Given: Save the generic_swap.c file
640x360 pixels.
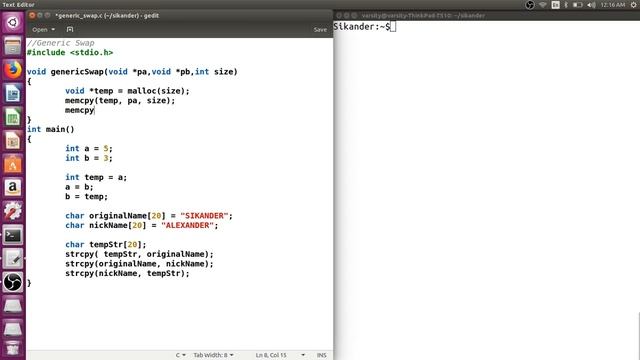Looking at the screenshot, I should click(320, 29).
